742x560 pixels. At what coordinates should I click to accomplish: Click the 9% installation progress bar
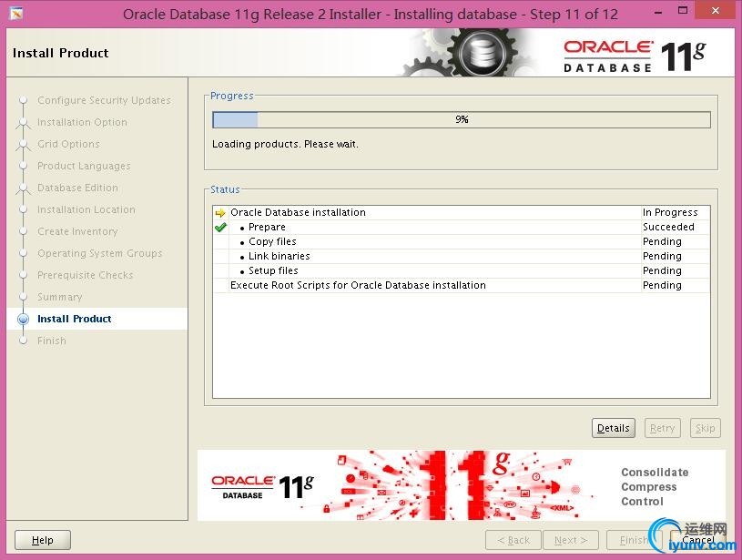[462, 119]
